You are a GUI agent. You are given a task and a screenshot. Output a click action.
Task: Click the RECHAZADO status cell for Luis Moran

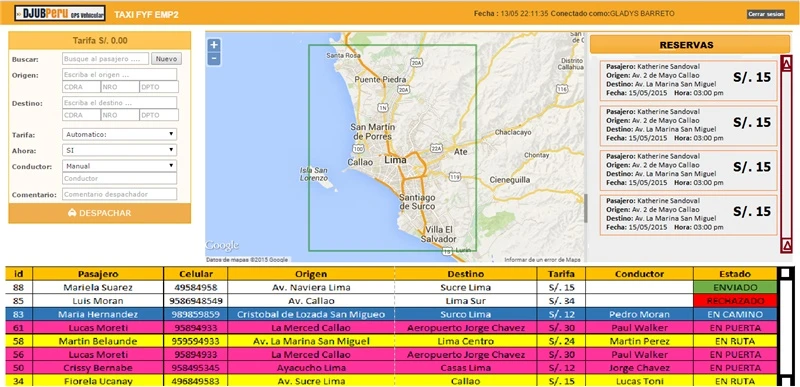pos(735,301)
